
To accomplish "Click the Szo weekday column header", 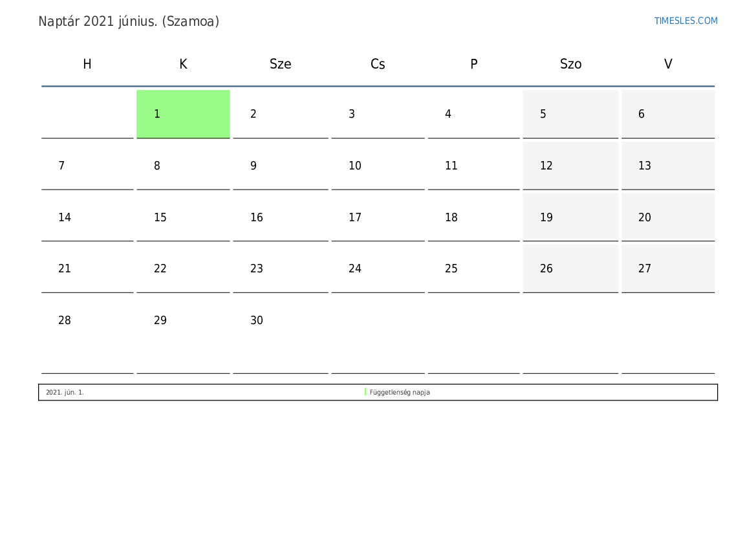I will [570, 64].
